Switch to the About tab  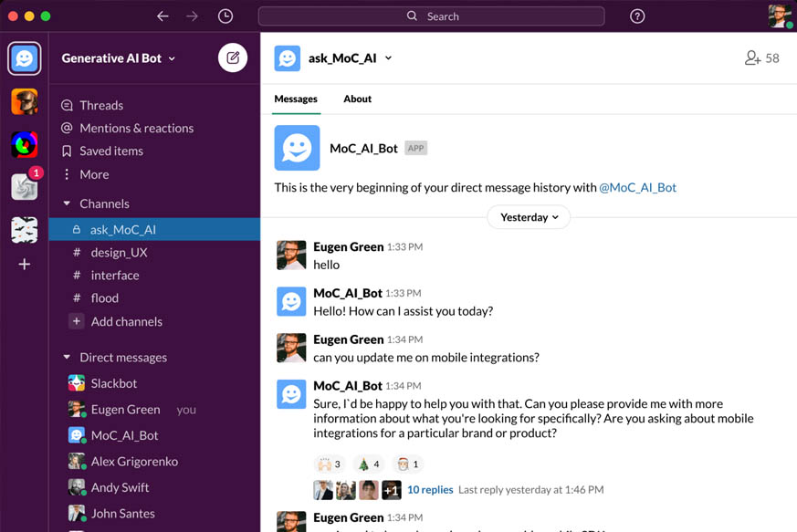(357, 99)
